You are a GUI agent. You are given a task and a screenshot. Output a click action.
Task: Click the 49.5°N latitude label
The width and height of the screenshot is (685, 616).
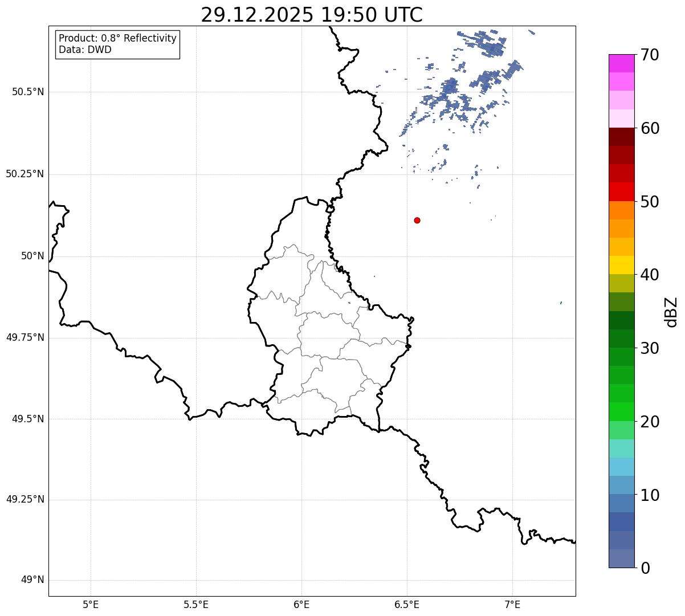pos(28,419)
